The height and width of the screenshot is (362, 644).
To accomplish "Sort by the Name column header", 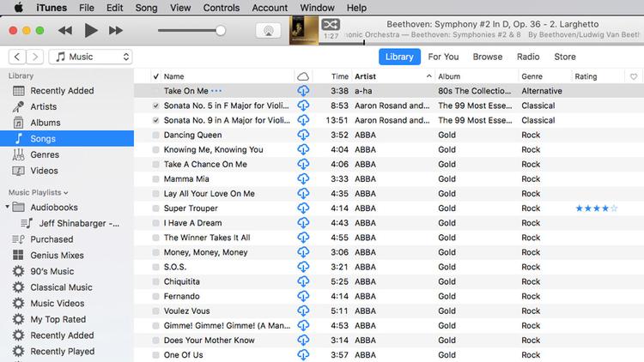I will click(228, 76).
